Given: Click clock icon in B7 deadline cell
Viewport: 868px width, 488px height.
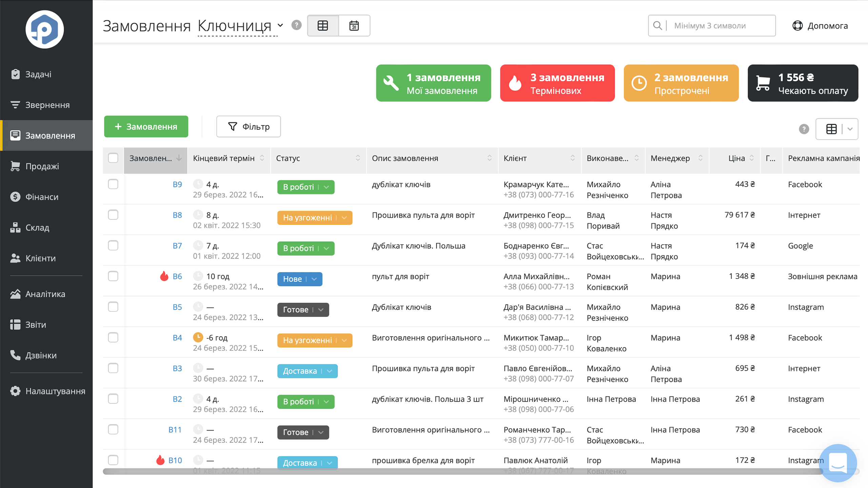Looking at the screenshot, I should (198, 245).
